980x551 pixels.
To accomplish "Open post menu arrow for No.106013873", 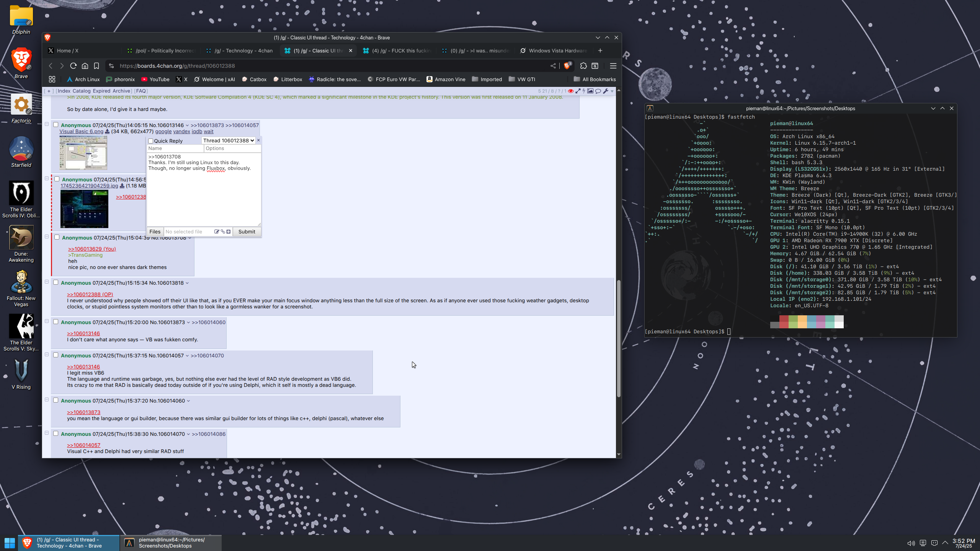I will pos(188,323).
